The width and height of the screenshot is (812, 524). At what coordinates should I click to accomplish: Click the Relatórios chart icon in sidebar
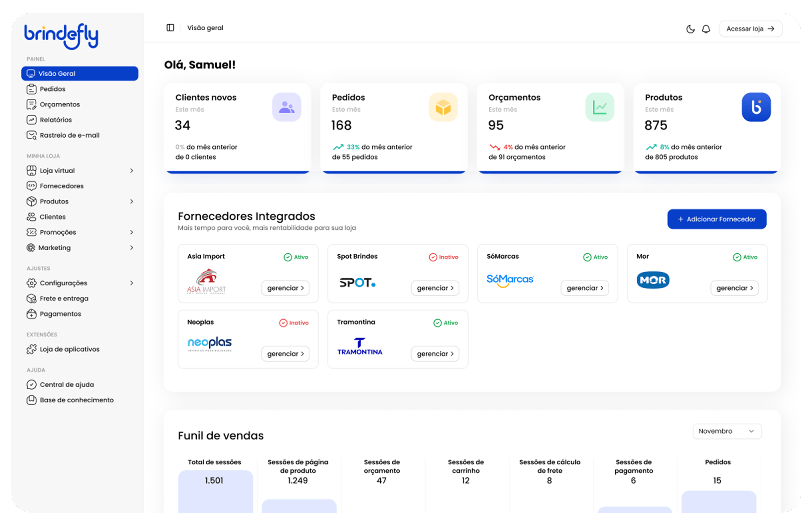tap(31, 120)
